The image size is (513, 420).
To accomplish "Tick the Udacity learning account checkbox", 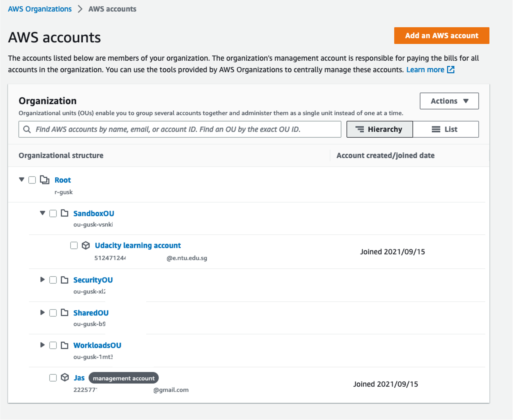I will click(x=74, y=245).
